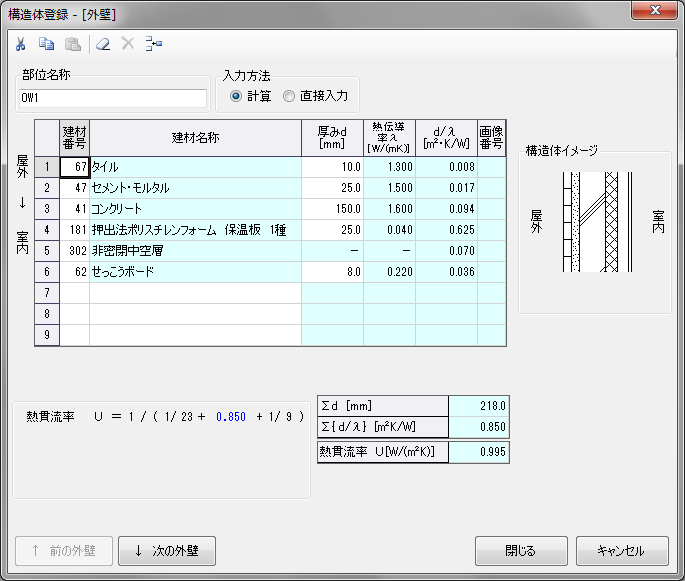Select the 直接入力 radio button

(x=289, y=96)
